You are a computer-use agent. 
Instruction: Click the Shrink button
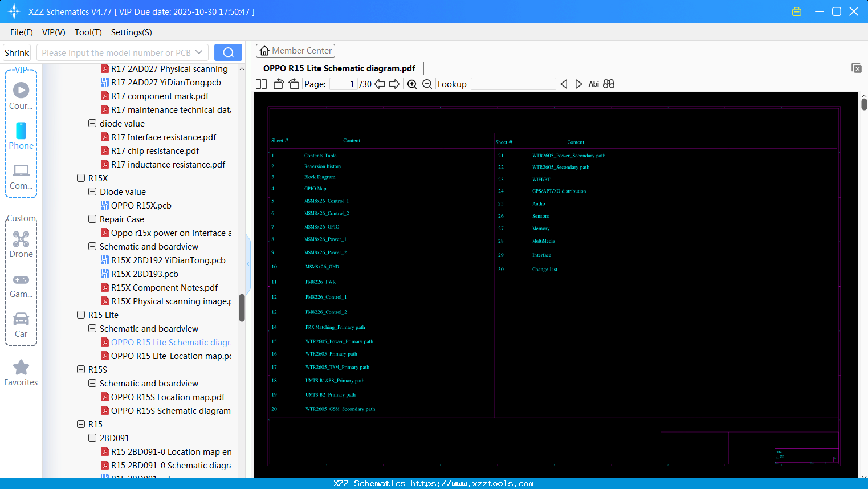point(17,52)
